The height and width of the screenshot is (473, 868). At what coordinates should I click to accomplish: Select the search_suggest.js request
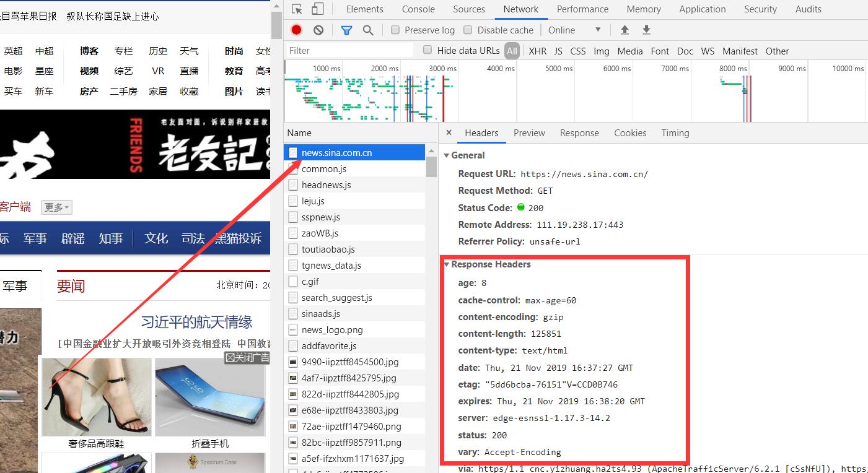click(x=354, y=297)
